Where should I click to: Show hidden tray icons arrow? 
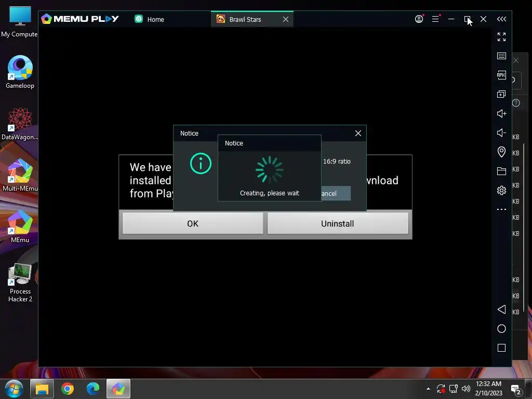coord(428,389)
